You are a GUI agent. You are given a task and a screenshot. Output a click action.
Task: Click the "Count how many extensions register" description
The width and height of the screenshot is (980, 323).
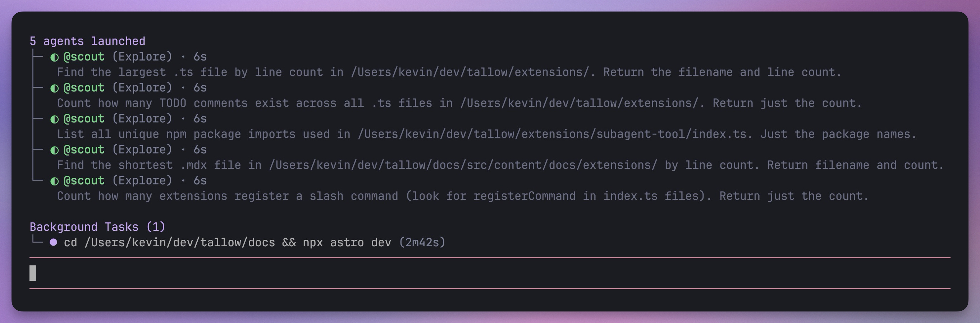463,196
